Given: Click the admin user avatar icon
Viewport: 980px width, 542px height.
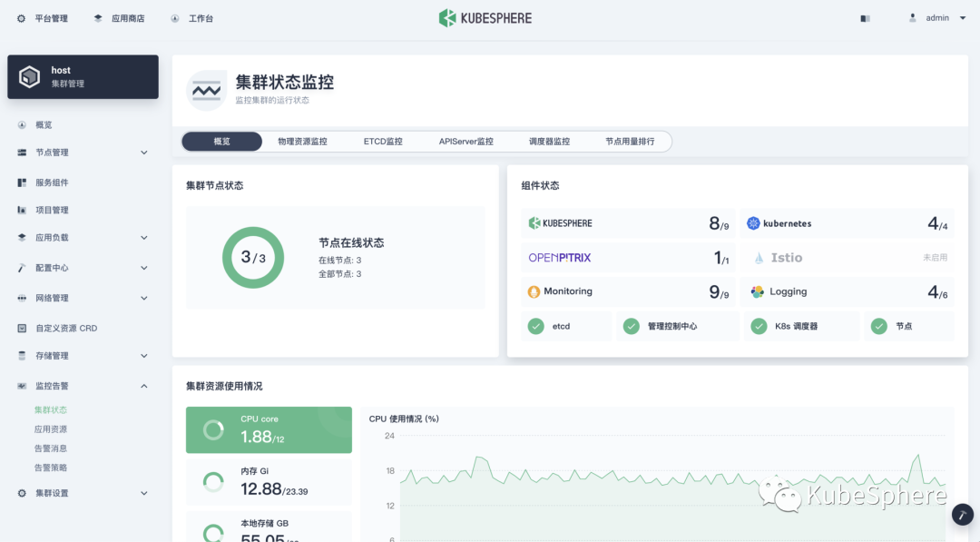Looking at the screenshot, I should click(913, 18).
